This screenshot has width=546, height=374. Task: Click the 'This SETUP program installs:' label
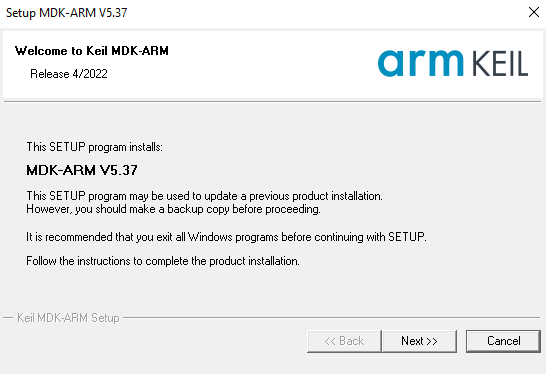(94, 147)
